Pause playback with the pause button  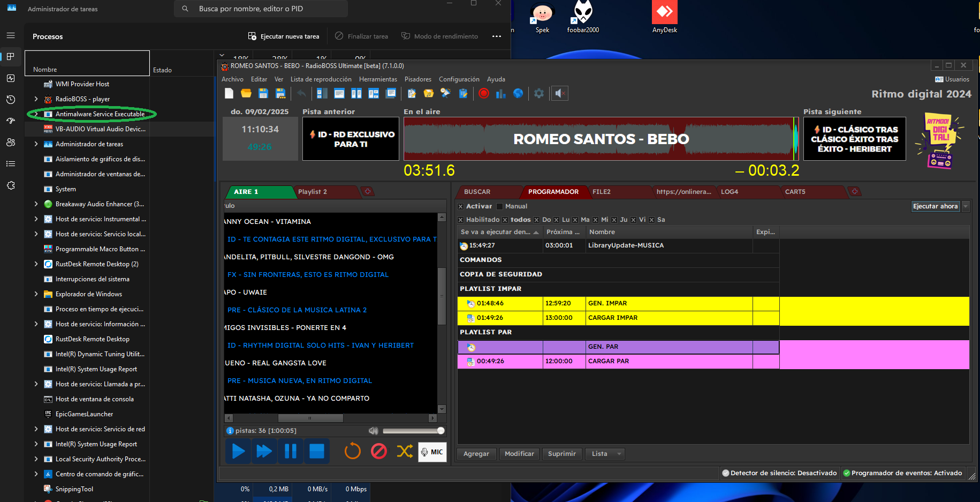pyautogui.click(x=291, y=451)
